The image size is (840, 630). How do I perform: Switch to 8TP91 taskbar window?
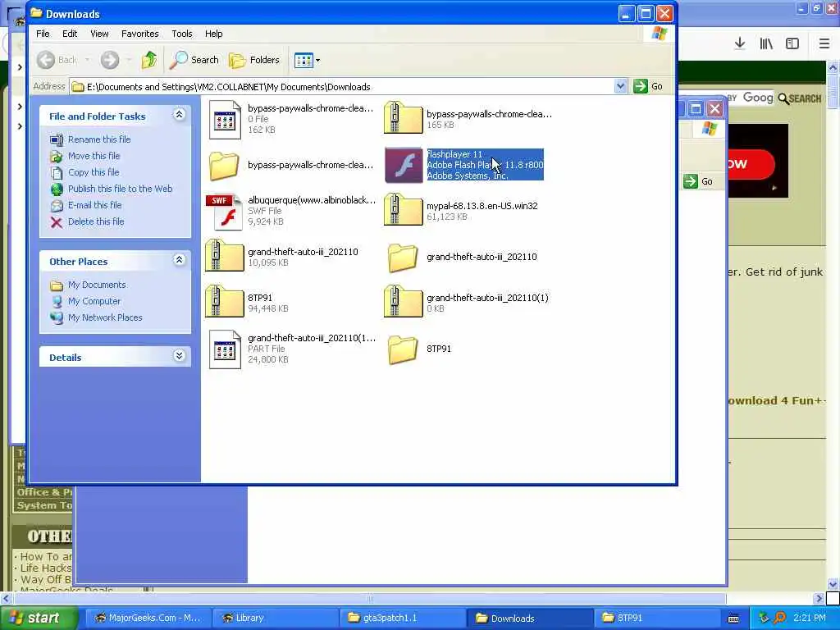[656, 618]
